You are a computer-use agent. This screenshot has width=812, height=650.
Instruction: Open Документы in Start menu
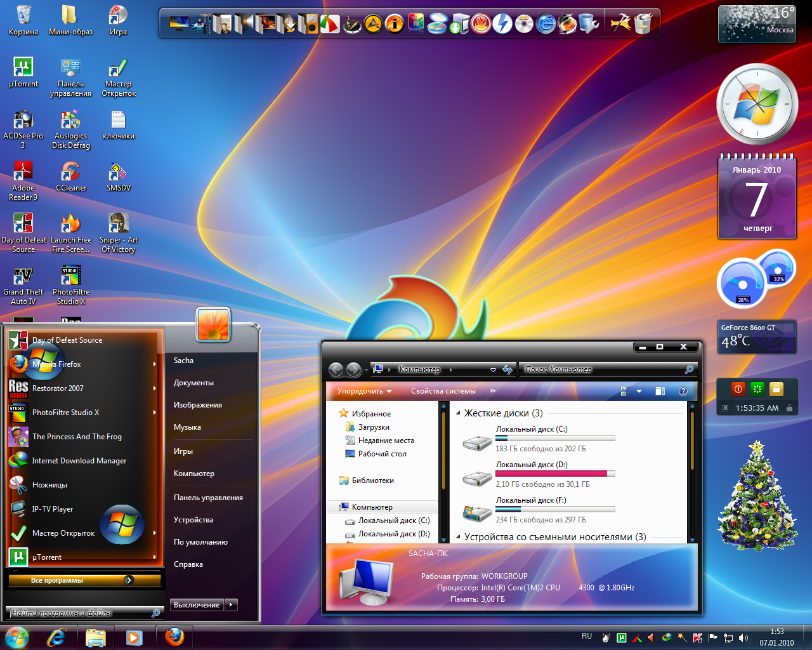click(x=193, y=383)
